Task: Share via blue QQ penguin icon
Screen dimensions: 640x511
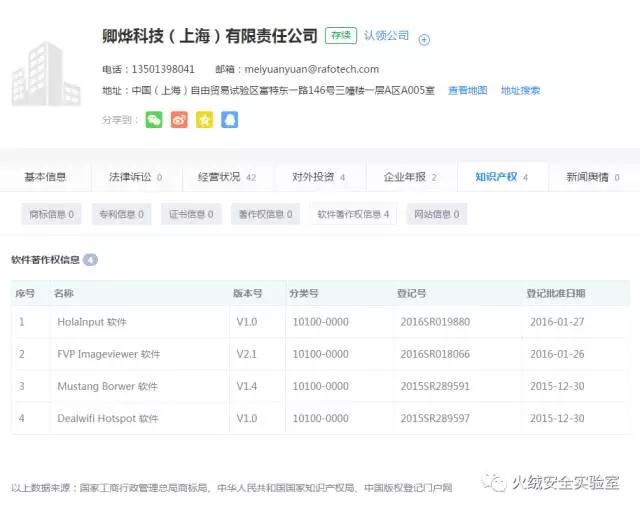Action: point(230,120)
